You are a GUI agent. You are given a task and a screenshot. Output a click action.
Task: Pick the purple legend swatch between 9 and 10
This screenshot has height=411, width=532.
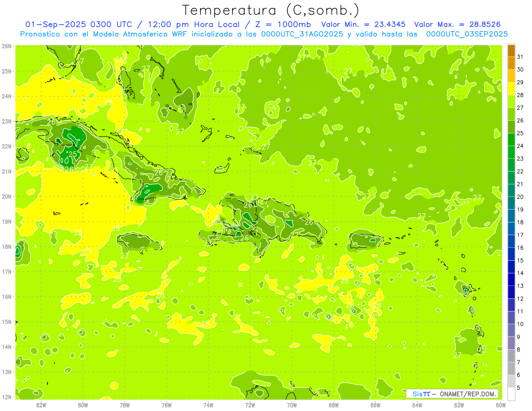tap(511, 330)
